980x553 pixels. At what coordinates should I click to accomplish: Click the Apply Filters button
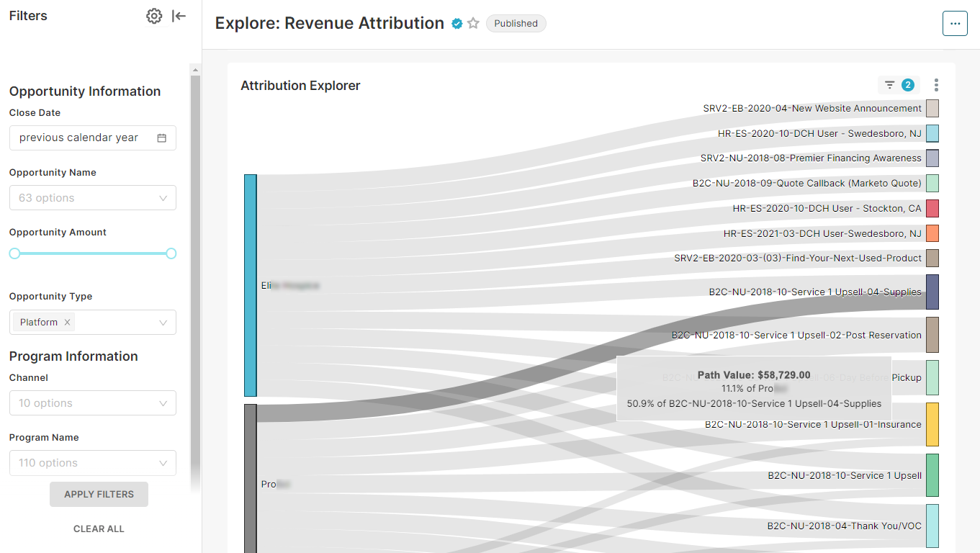[x=99, y=494]
